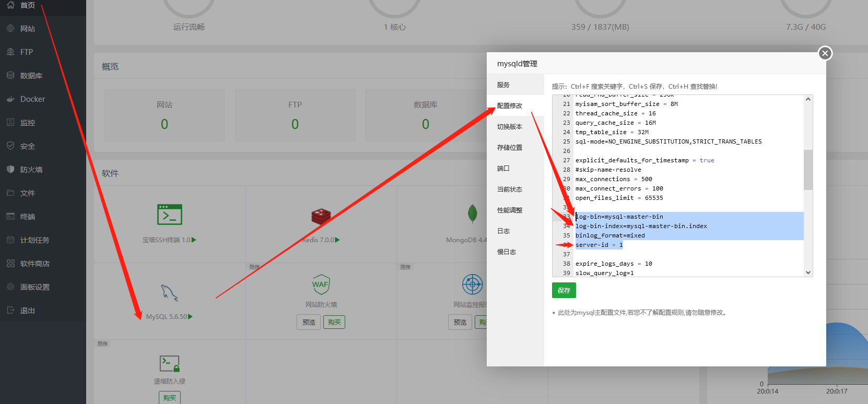Click the 软件商店 grid icon in sidebar
This screenshot has height=404, width=868.
[x=10, y=263]
